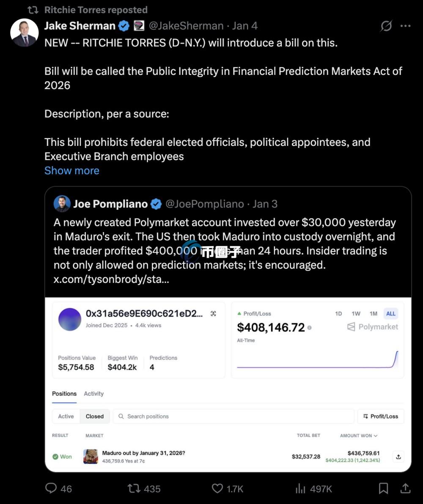Expand the tweet with Show more
This screenshot has height=504, width=423.
72,170
